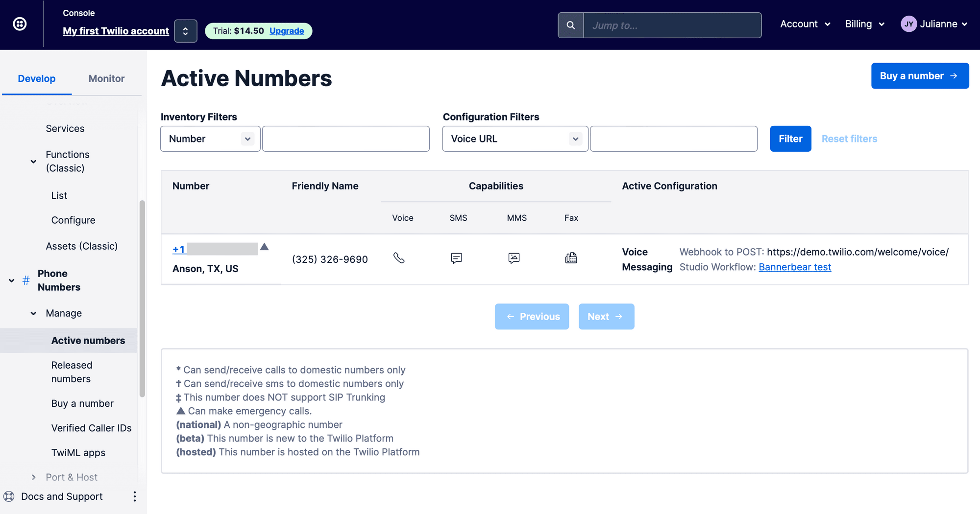
Task: Click the Anson, TX, US location text
Action: (x=205, y=269)
